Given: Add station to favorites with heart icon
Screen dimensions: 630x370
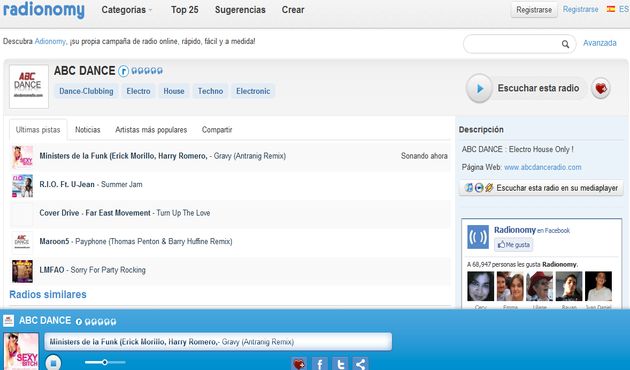Looking at the screenshot, I should coord(601,88).
